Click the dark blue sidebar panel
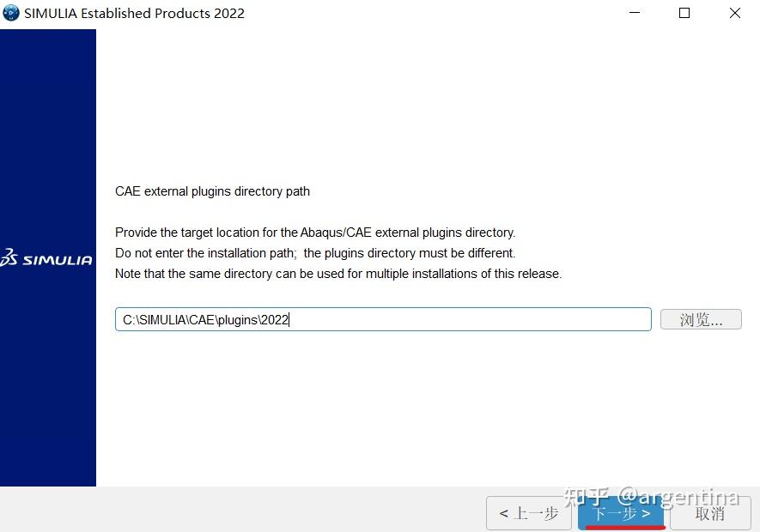 point(47,386)
